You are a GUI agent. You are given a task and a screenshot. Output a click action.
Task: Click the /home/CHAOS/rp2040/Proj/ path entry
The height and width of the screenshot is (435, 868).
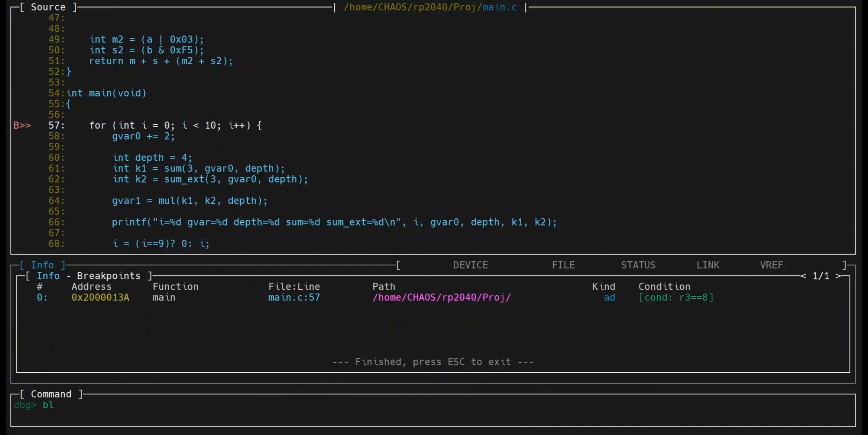point(441,298)
